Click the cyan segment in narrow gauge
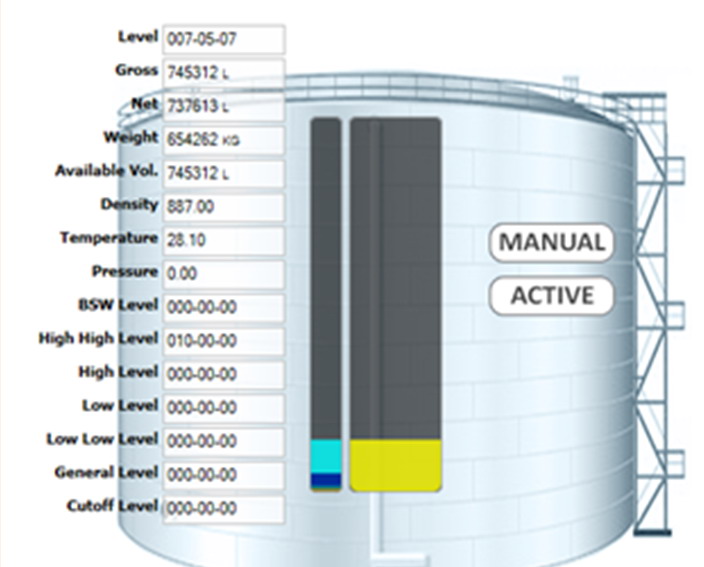The image size is (704, 567). 326,456
